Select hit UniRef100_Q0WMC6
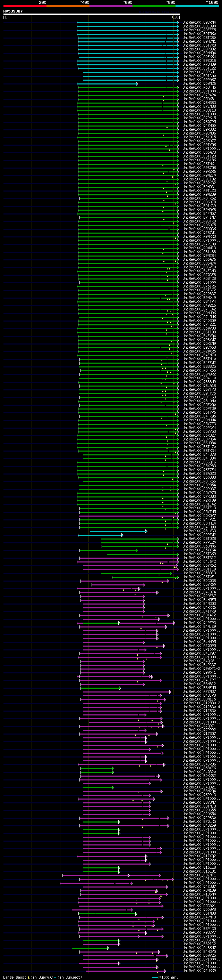This screenshot has height=980, width=222. 199,84
